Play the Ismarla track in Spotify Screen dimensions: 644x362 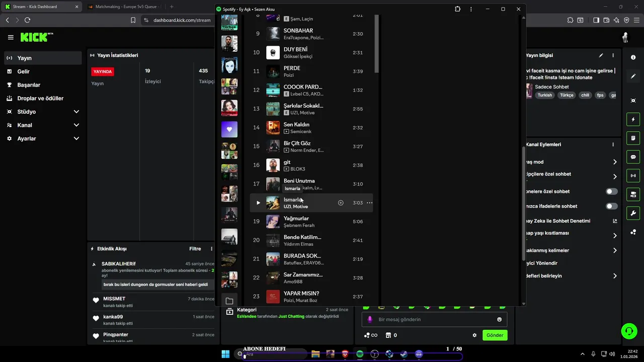(258, 203)
